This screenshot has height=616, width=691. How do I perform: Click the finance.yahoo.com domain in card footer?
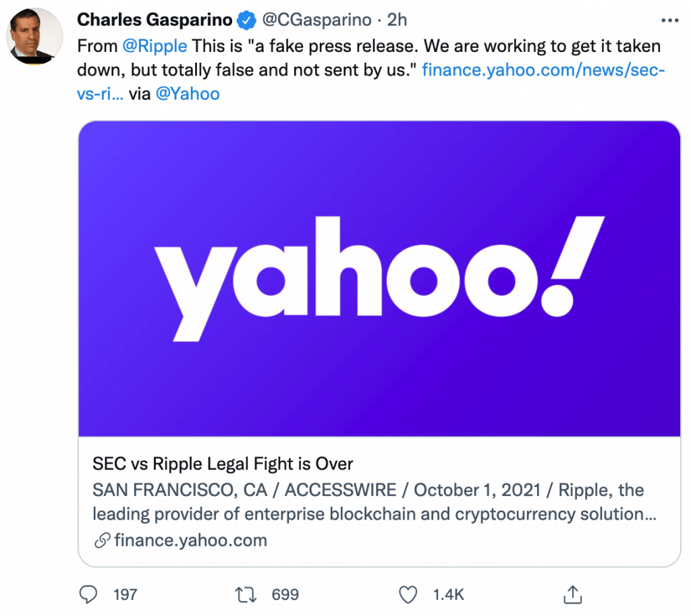pos(191,540)
